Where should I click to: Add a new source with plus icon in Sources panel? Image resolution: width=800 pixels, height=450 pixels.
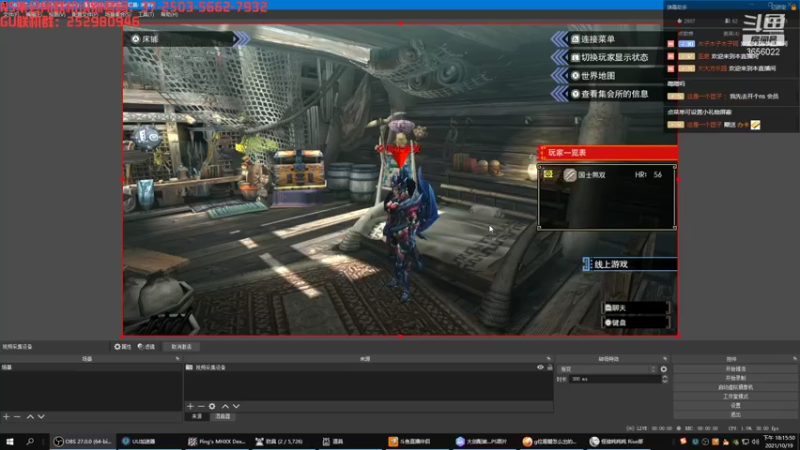[190, 406]
